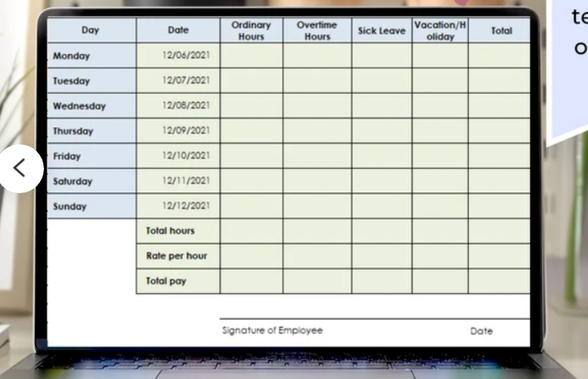Select the Friday row label
The image size is (588, 379).
coord(91,156)
